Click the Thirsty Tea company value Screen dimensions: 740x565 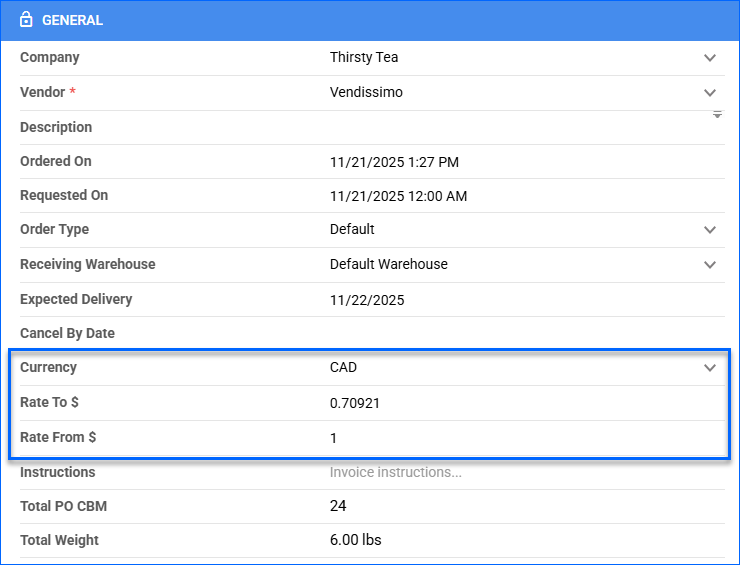(x=364, y=58)
